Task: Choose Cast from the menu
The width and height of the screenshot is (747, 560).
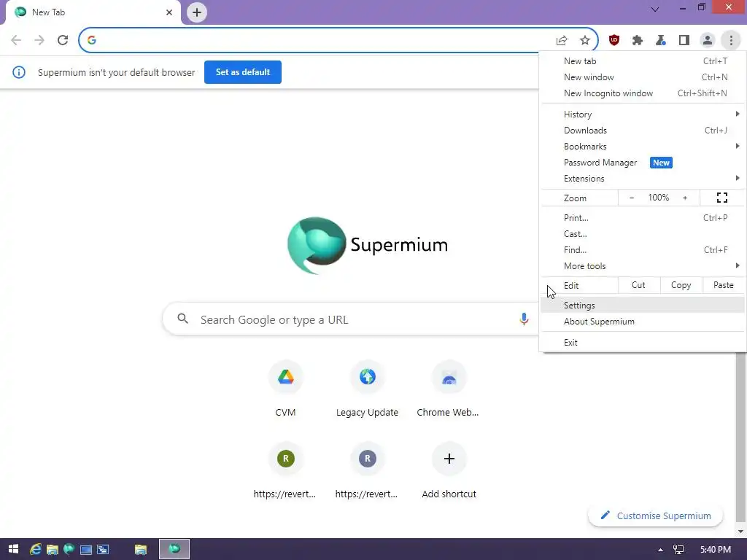Action: [x=642, y=234]
